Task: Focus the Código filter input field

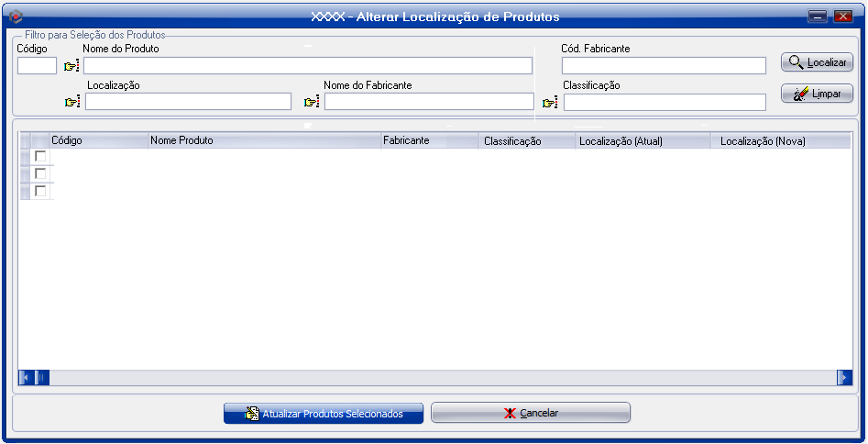Action: tap(37, 66)
